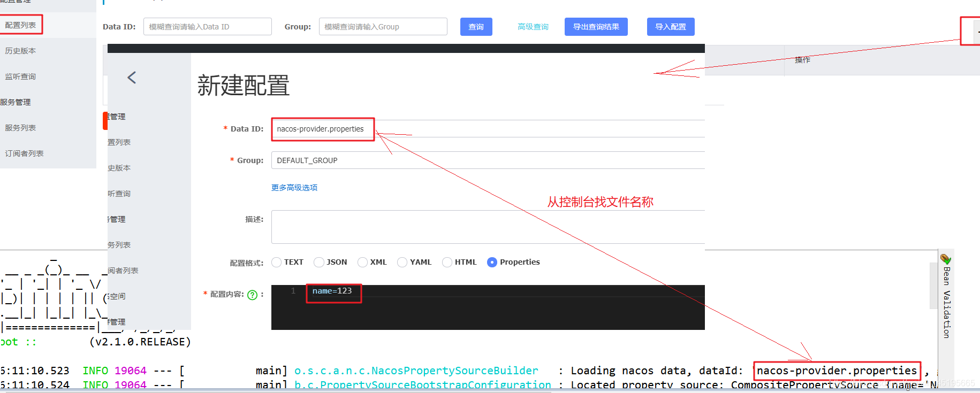Select the XML format radio button

click(362, 262)
